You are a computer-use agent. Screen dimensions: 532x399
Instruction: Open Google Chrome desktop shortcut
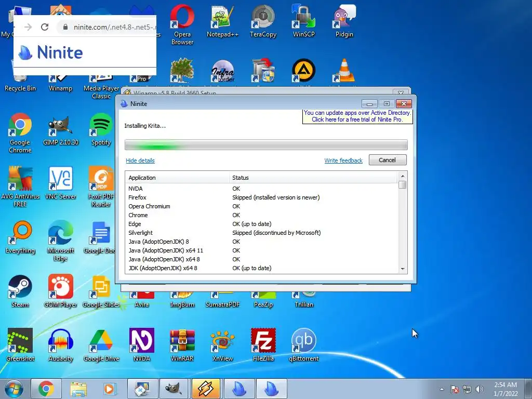tap(20, 133)
